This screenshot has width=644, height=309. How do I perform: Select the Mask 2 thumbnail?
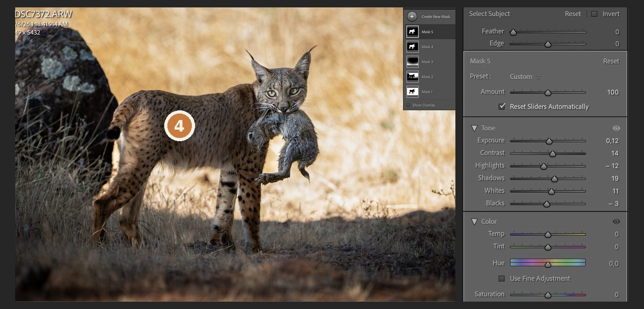pyautogui.click(x=412, y=76)
